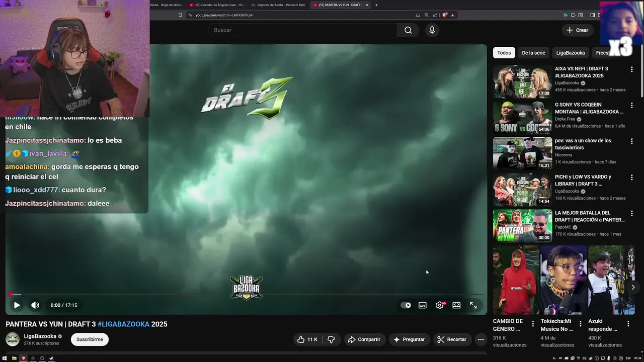The width and height of the screenshot is (644, 362).
Task: Open the Tokischa short video
Action: pyautogui.click(x=563, y=280)
